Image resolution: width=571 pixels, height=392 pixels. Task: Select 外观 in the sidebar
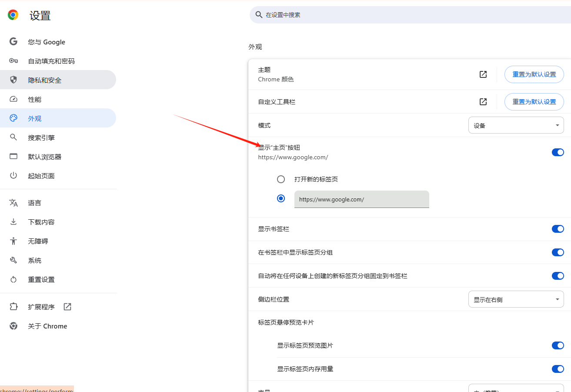pos(58,118)
